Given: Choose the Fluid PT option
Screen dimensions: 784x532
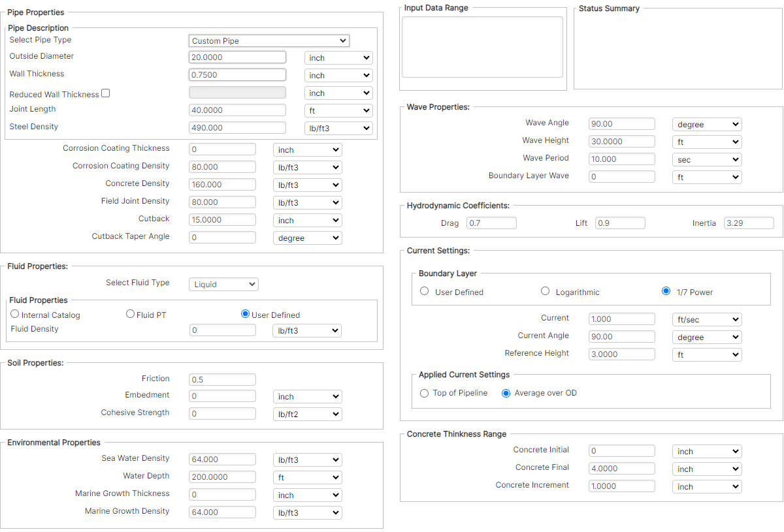Looking at the screenshot, I should tap(130, 314).
